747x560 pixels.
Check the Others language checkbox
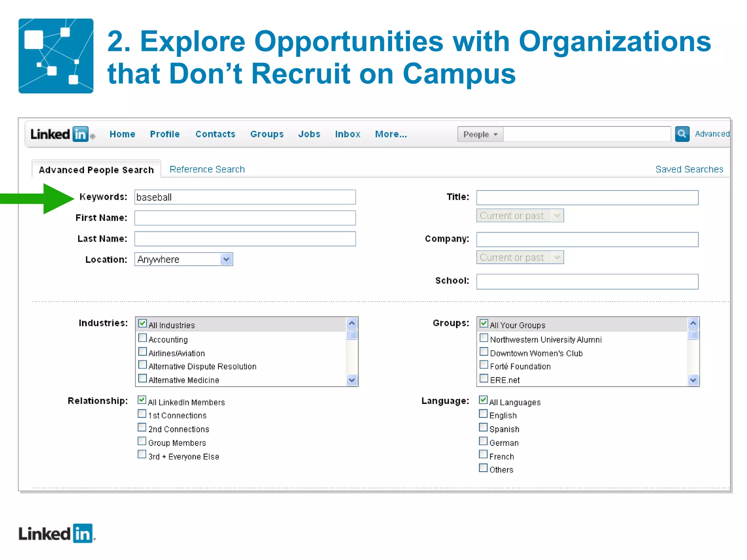pos(483,468)
